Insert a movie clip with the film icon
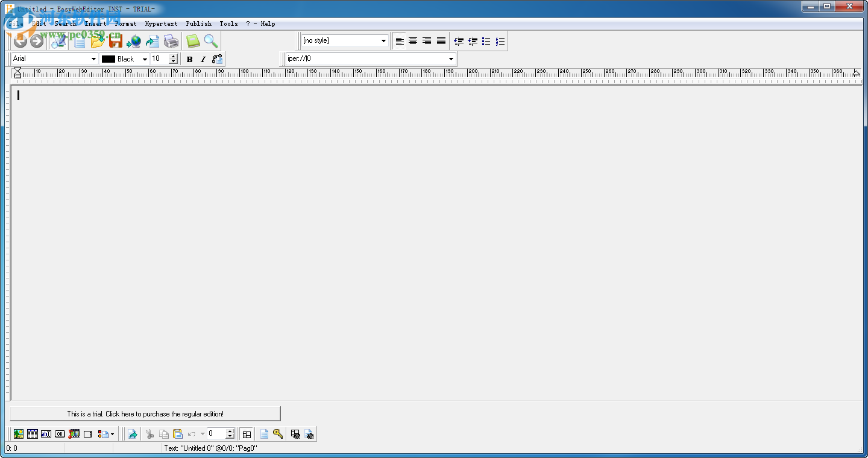The image size is (868, 458). click(x=74, y=434)
